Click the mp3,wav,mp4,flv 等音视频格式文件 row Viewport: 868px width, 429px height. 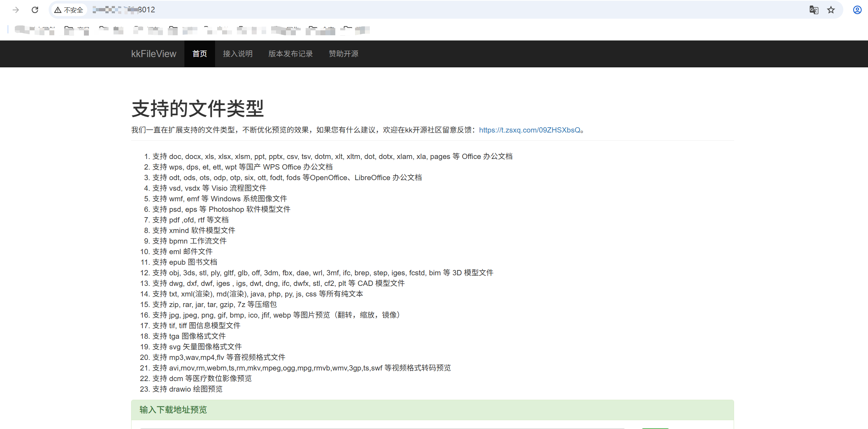coord(219,357)
